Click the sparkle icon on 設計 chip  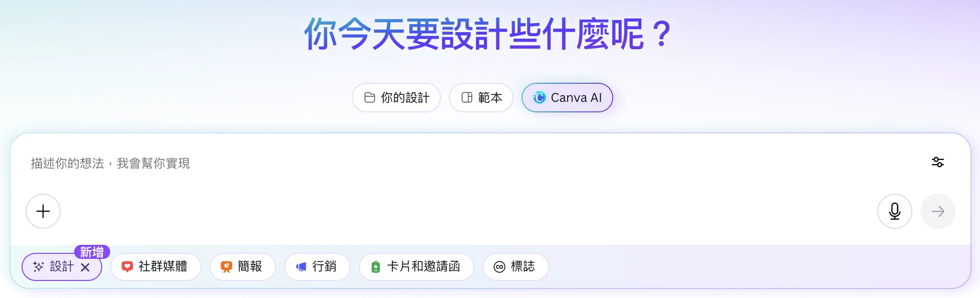(x=38, y=266)
